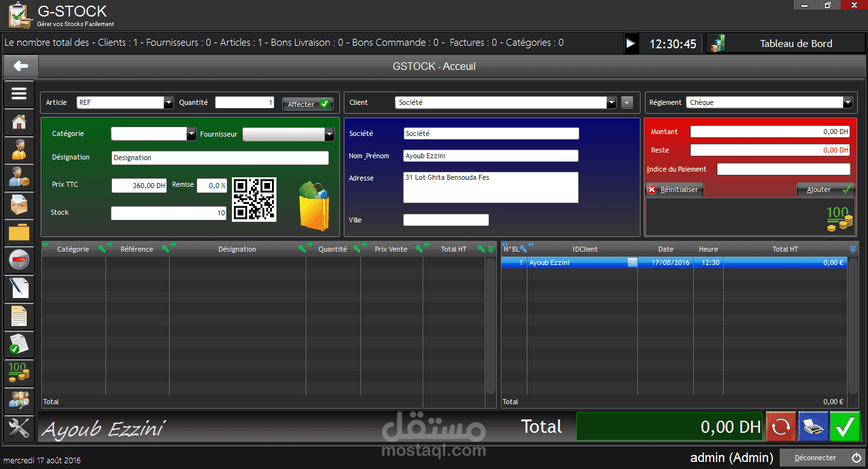The height and width of the screenshot is (469, 868).
Task: Validate the sale with the green checkmark
Action: coord(845,426)
